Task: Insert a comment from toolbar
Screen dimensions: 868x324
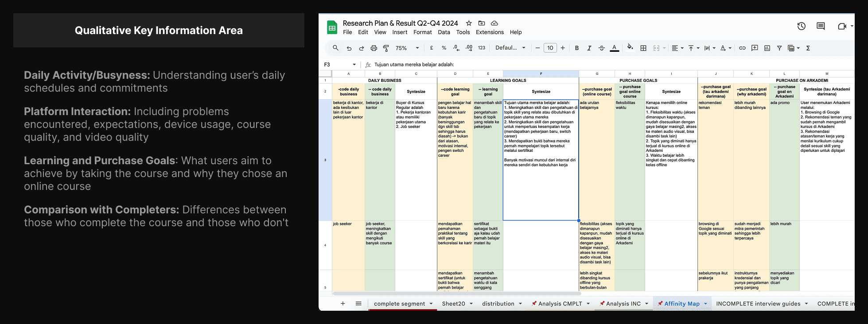Action: [755, 48]
